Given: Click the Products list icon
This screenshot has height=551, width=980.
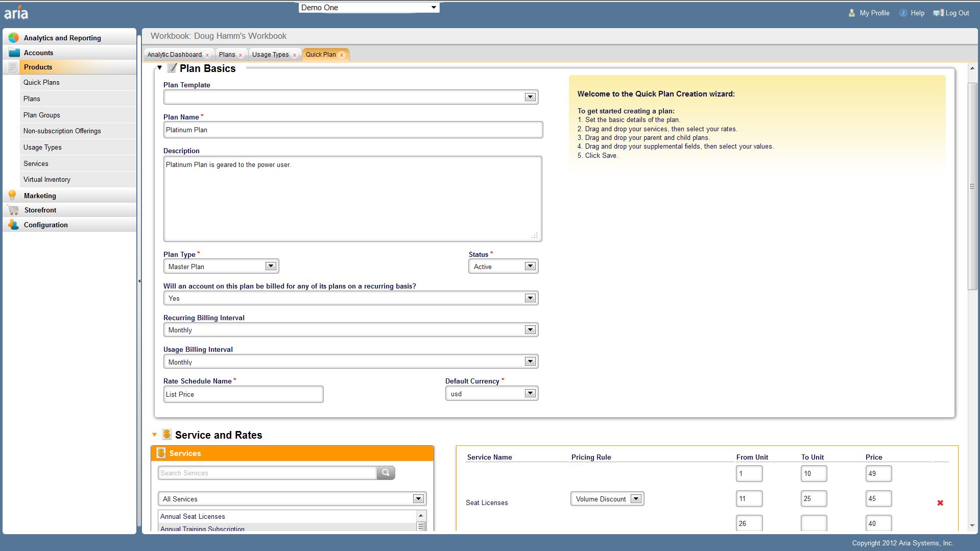Looking at the screenshot, I should 13,67.
